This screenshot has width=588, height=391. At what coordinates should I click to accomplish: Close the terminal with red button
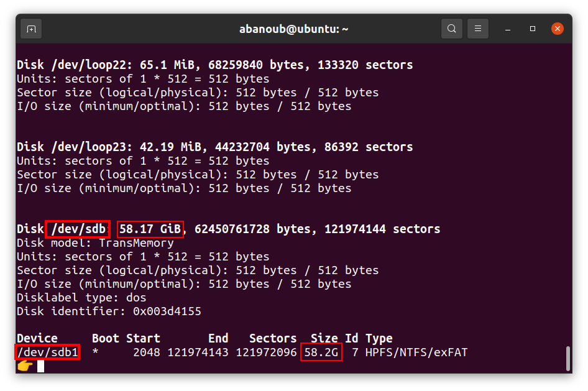pyautogui.click(x=558, y=29)
